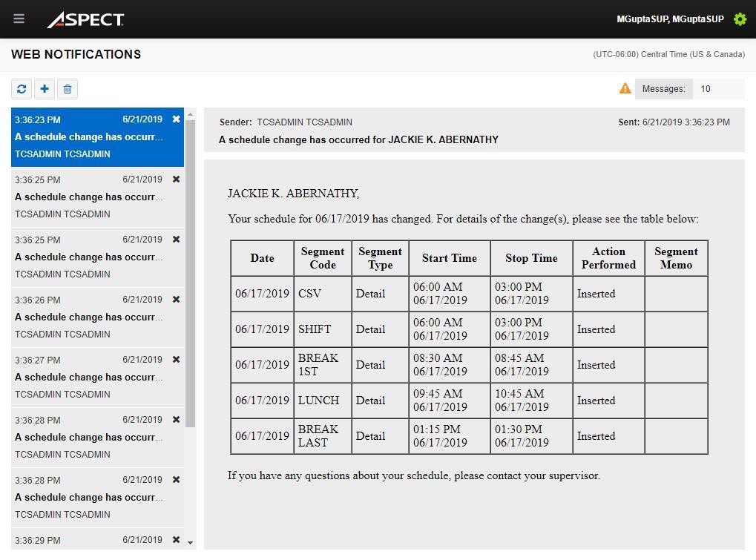Click the WEB NOTIFICATIONS page title
The width and height of the screenshot is (756, 560).
pos(76,54)
